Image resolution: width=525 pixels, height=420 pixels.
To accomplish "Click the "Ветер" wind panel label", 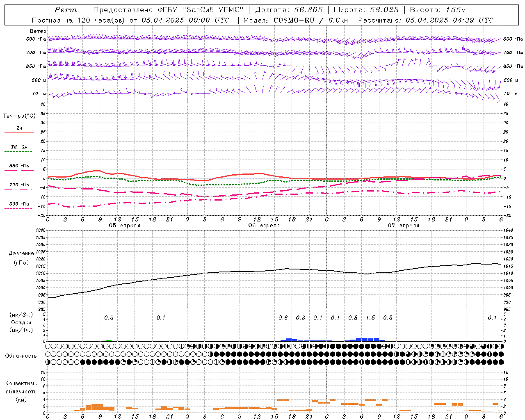I will pos(38,31).
